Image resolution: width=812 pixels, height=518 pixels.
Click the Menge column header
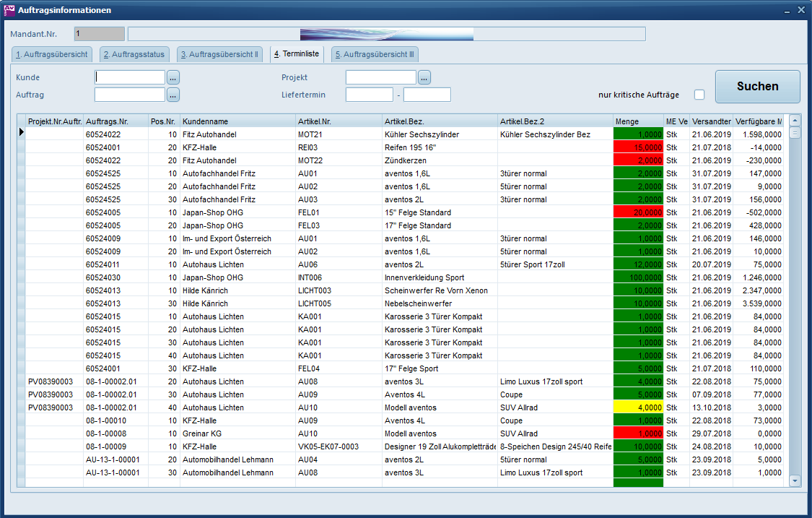click(637, 121)
